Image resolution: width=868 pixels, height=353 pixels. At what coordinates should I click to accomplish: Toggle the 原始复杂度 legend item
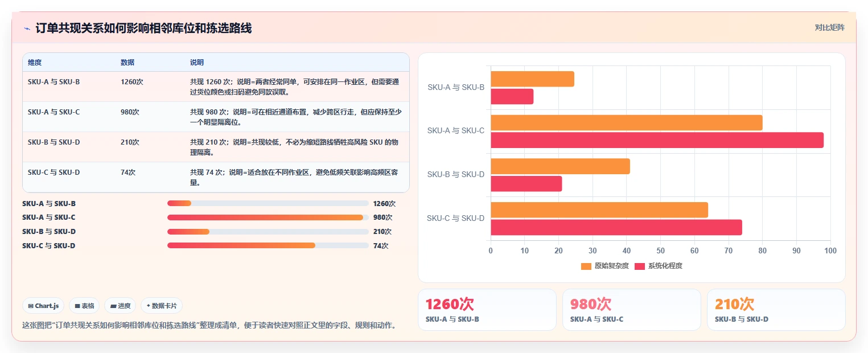coord(604,266)
